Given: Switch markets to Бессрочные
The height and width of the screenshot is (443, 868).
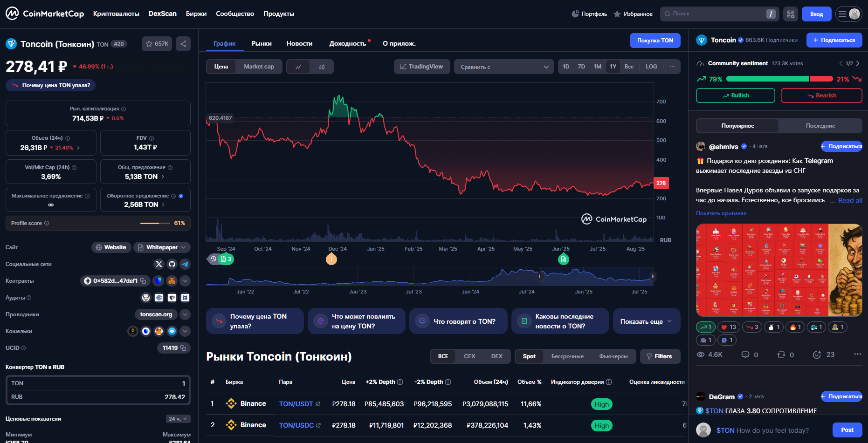Looking at the screenshot, I should coord(567,356).
